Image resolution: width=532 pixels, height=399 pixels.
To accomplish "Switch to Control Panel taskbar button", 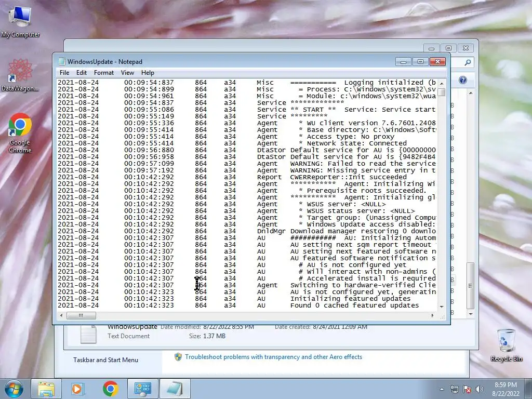I will [142, 389].
